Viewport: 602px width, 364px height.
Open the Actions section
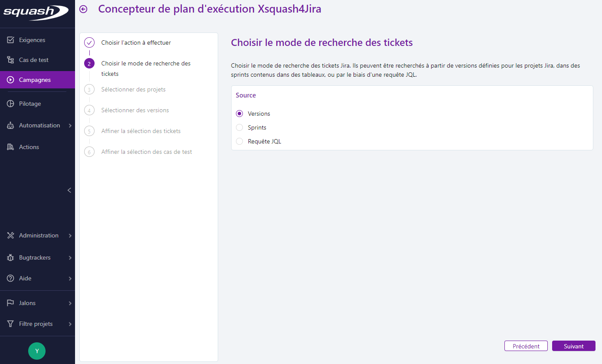(x=29, y=146)
